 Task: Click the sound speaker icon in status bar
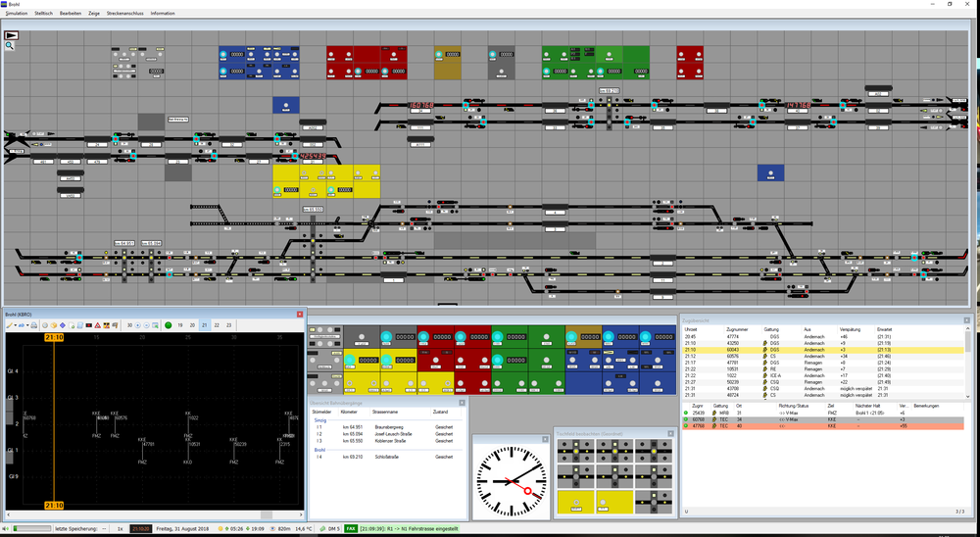tap(6, 529)
